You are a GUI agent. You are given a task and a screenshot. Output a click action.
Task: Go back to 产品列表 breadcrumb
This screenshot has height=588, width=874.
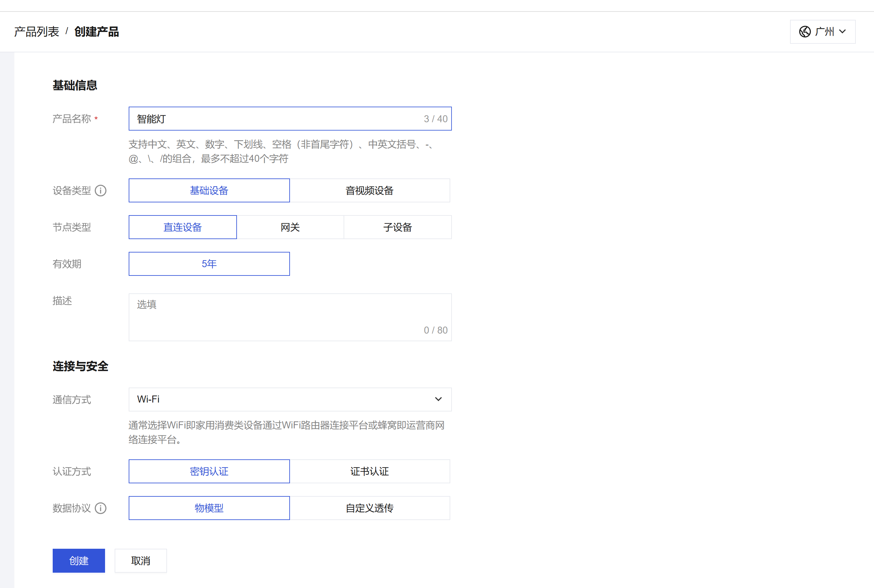click(x=37, y=32)
